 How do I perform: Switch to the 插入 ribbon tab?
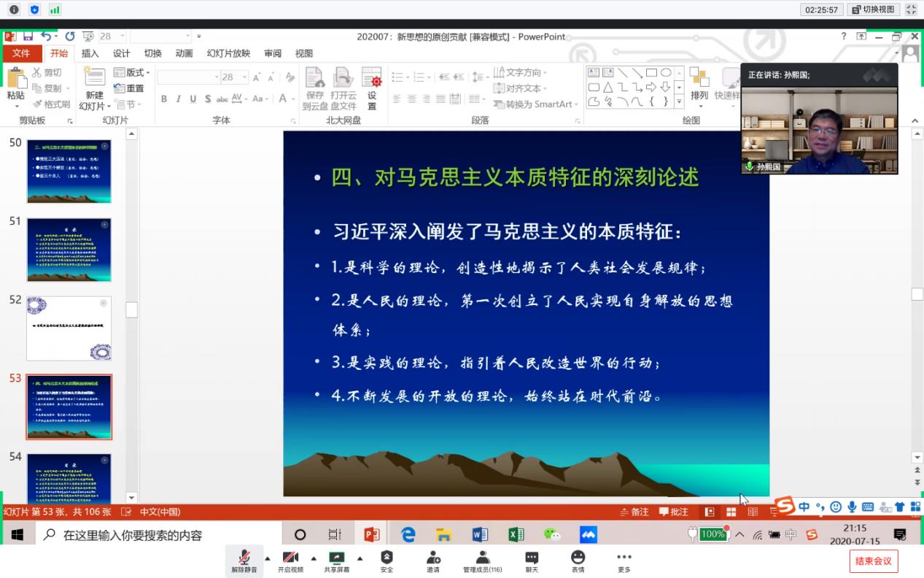pyautogui.click(x=90, y=53)
